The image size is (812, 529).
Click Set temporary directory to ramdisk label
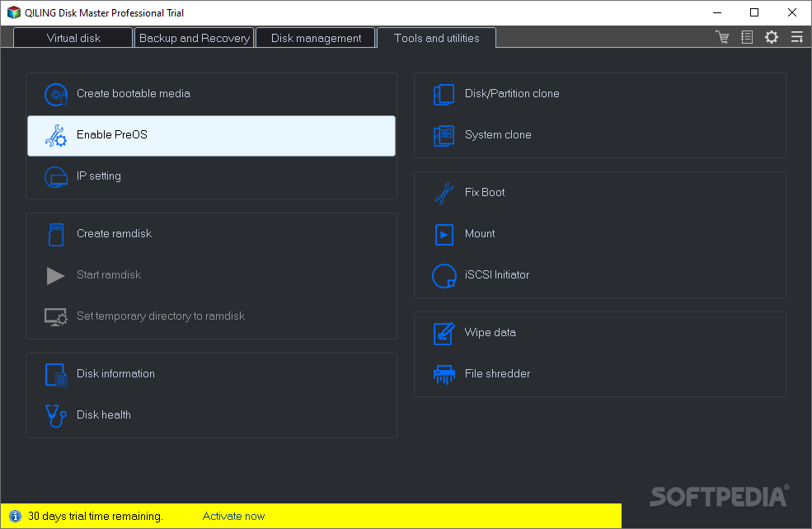click(x=161, y=316)
